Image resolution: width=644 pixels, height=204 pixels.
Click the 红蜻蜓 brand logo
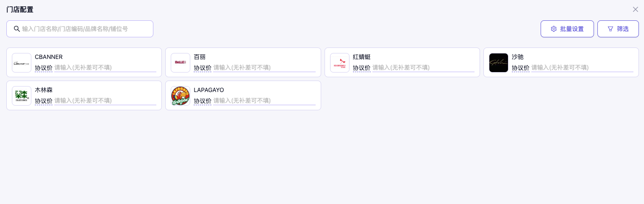[x=340, y=63]
